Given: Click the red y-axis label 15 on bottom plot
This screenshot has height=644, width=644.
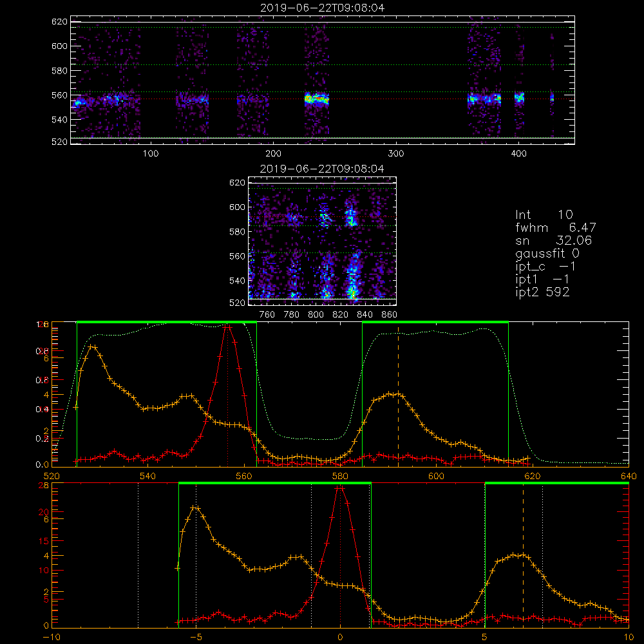Looking at the screenshot, I should [43, 541].
